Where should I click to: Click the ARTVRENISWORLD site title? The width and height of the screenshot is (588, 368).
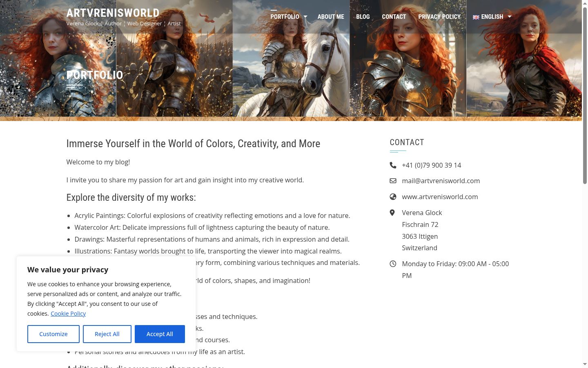(113, 13)
